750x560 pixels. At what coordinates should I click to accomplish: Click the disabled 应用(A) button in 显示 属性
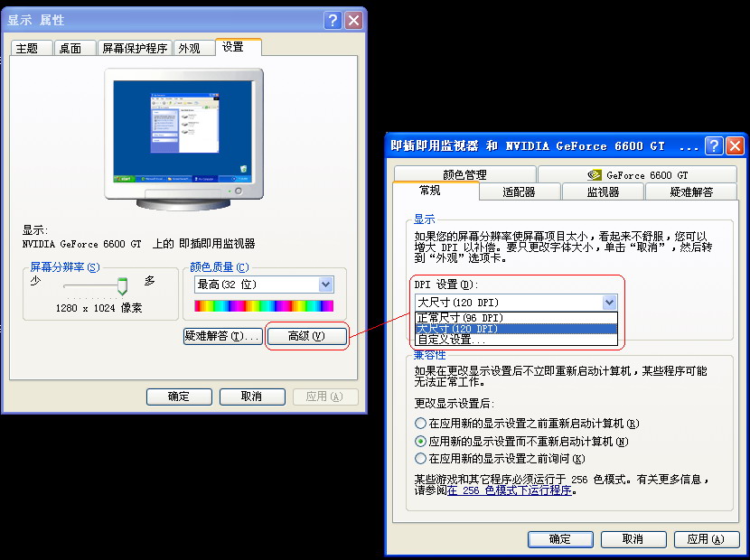[x=324, y=397]
